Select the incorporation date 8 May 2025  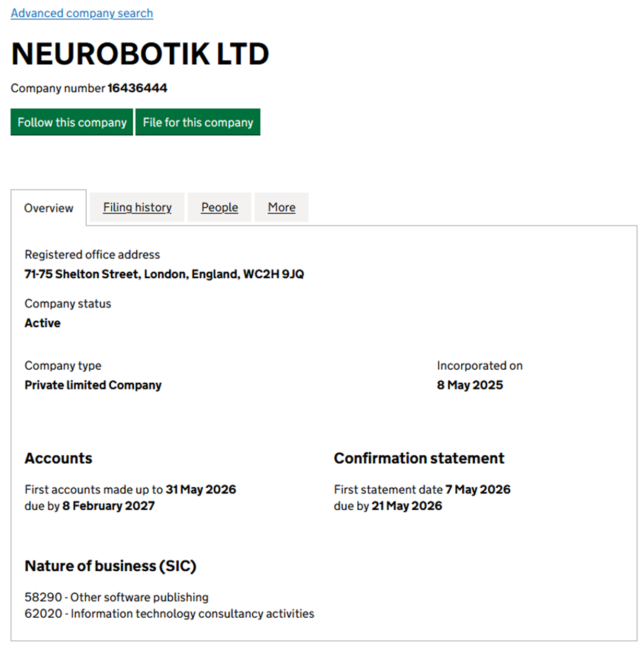[x=470, y=385]
